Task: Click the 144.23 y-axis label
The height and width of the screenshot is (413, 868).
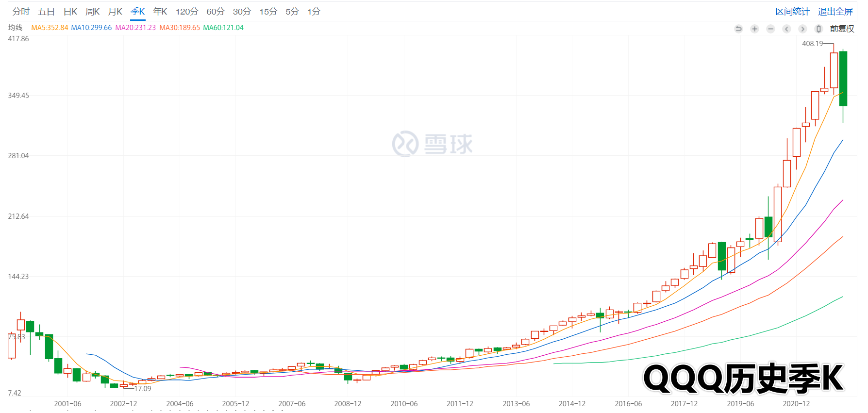Action: coord(18,277)
